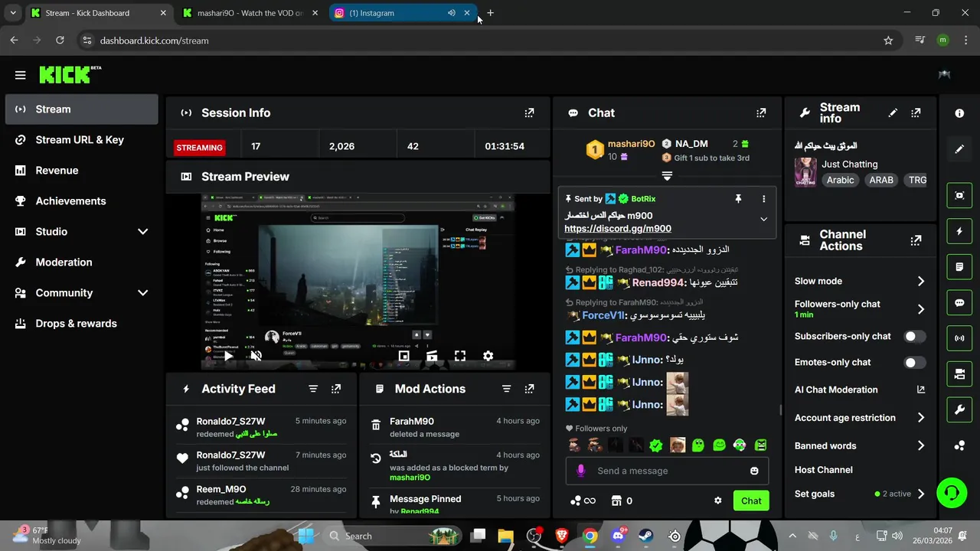The image size is (980, 551).
Task: Toggle the stream preview widget icon in right sidebar
Action: [959, 195]
